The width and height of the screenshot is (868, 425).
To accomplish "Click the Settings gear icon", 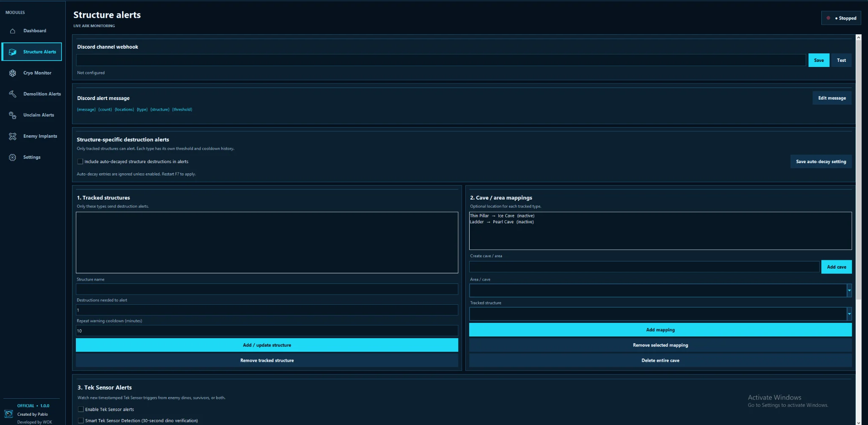I will 13,157.
